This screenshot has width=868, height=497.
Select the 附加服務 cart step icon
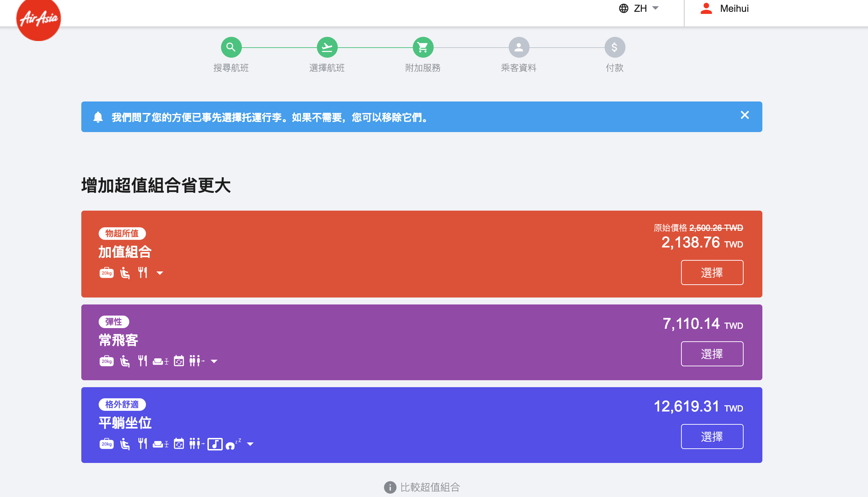point(423,47)
